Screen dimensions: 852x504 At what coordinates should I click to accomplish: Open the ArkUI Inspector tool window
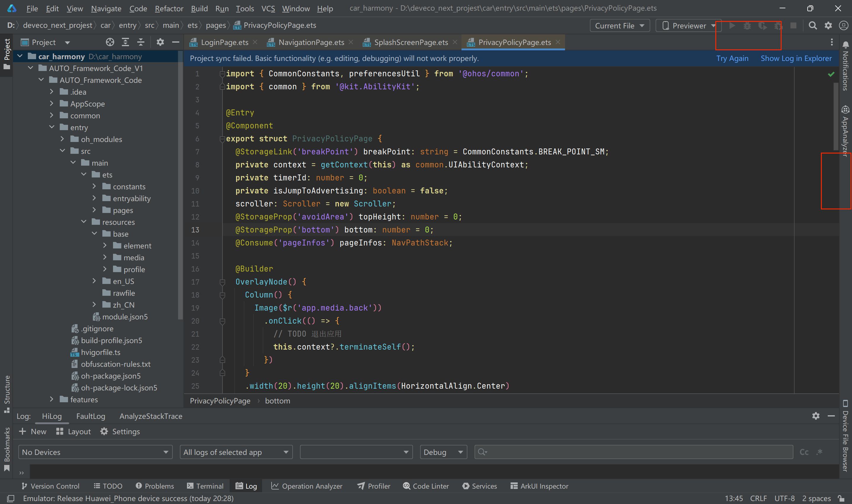pos(539,486)
